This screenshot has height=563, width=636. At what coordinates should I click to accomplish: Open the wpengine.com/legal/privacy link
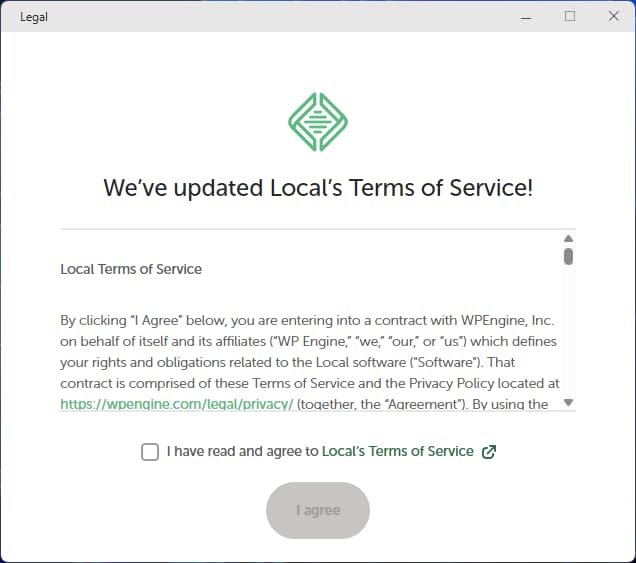click(x=176, y=404)
